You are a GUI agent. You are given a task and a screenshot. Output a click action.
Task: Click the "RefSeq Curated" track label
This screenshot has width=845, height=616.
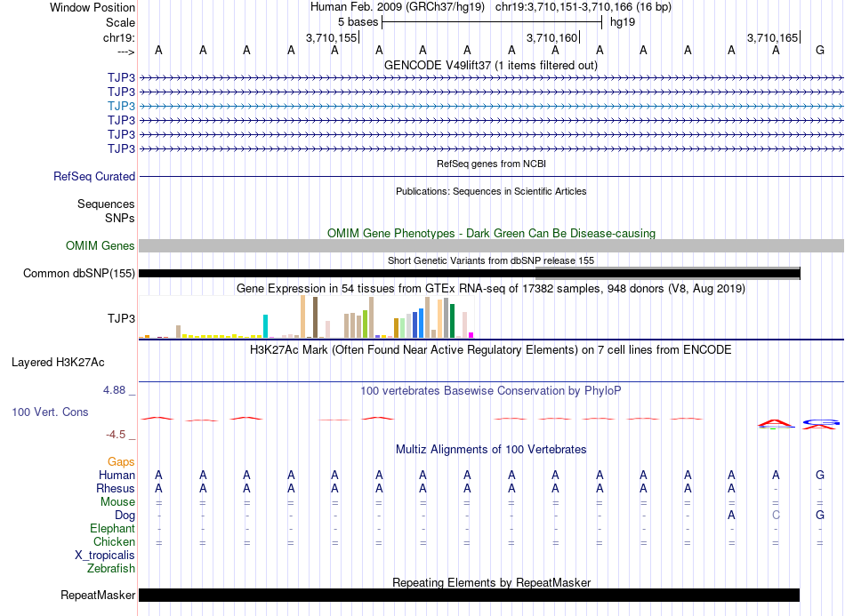94,176
